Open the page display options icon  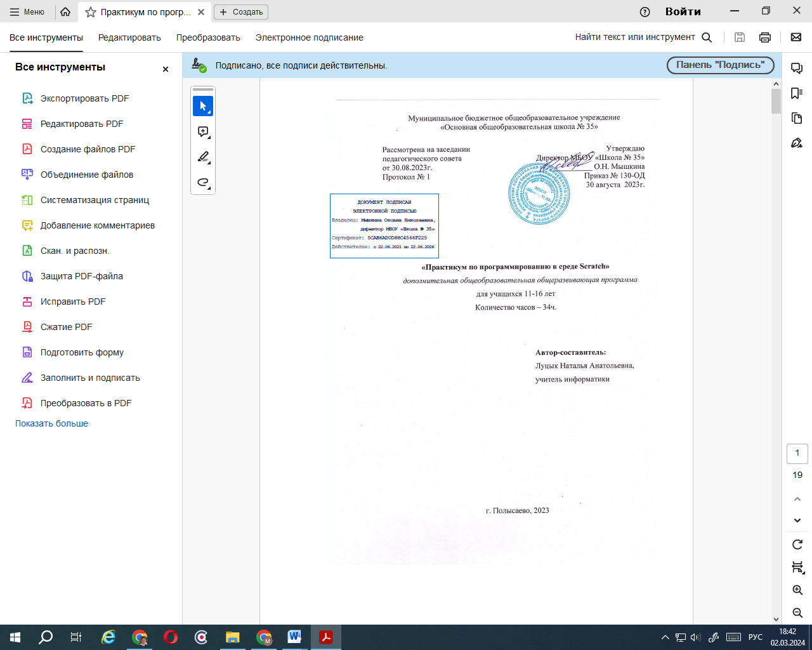tap(797, 567)
